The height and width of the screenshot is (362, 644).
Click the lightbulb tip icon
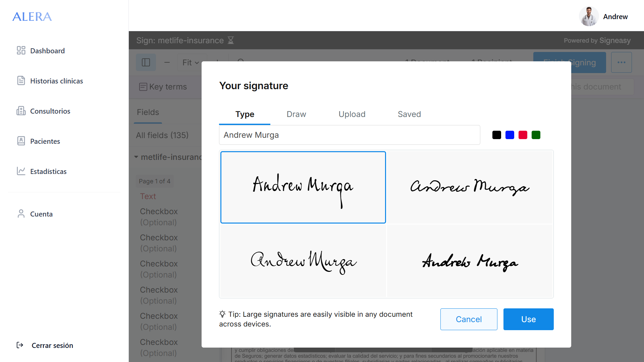coord(222,314)
